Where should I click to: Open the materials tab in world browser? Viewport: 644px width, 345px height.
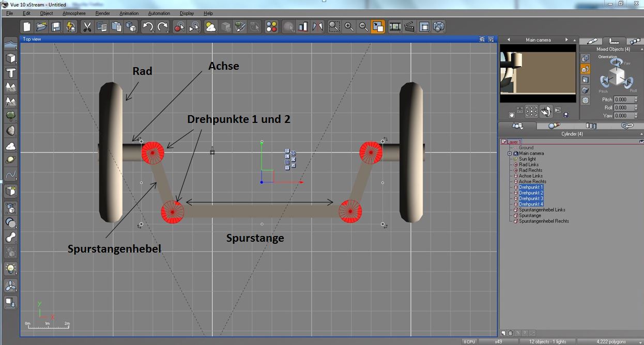pos(554,126)
